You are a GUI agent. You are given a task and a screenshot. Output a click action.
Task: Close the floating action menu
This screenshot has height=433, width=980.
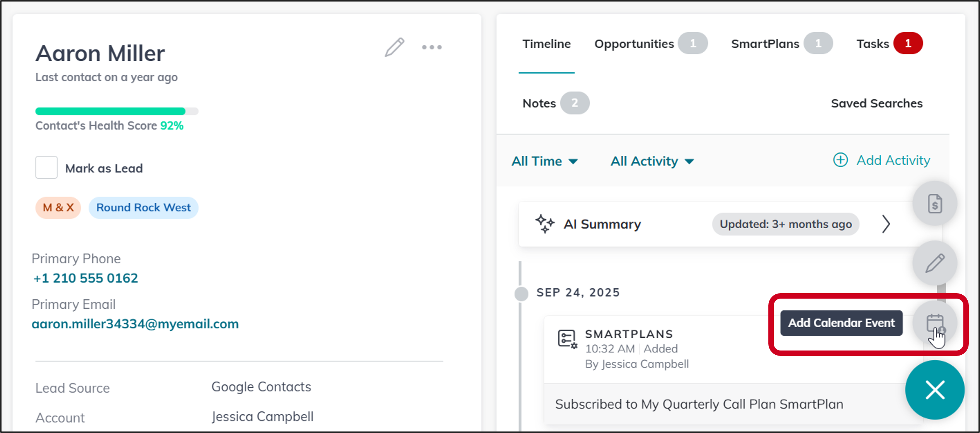[x=935, y=390]
